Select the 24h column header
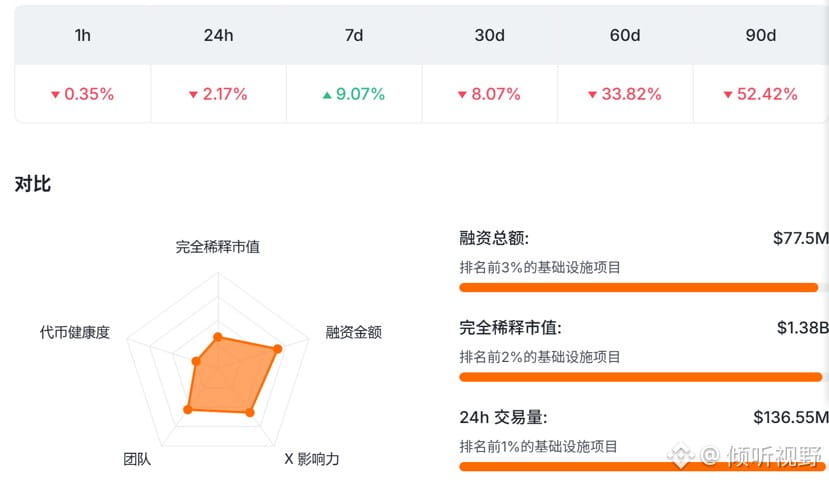This screenshot has width=829, height=482. pos(218,35)
